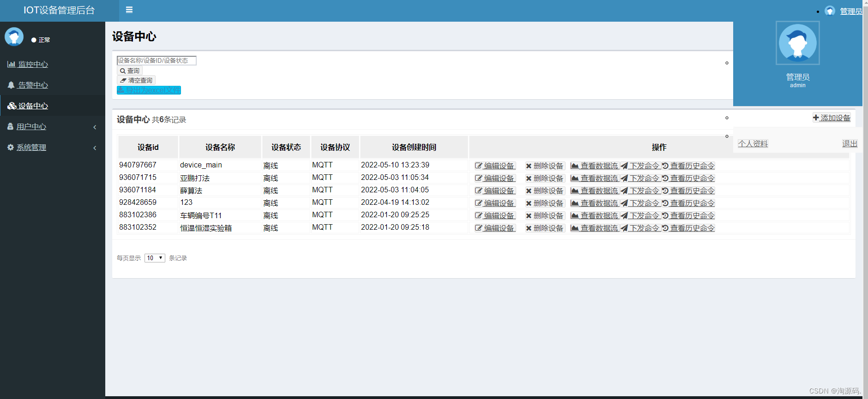View command history for 亚鹏打法
The width and height of the screenshot is (868, 399).
coord(688,178)
